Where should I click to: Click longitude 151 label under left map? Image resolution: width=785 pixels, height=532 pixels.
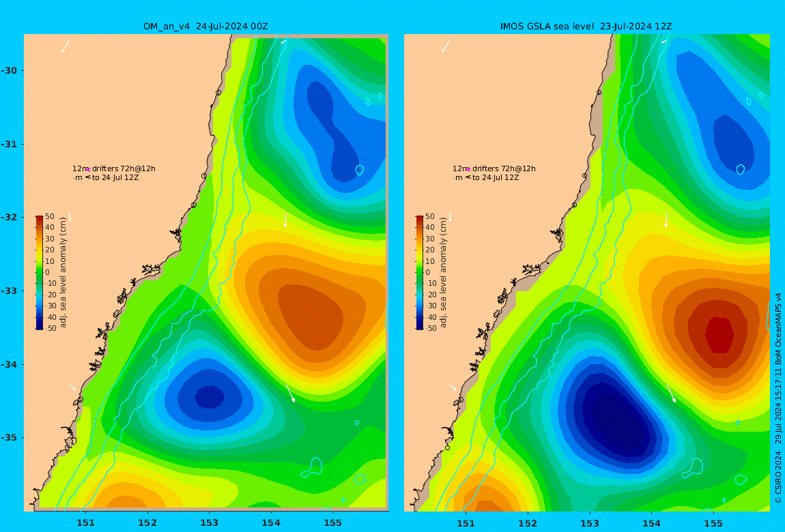(x=85, y=523)
